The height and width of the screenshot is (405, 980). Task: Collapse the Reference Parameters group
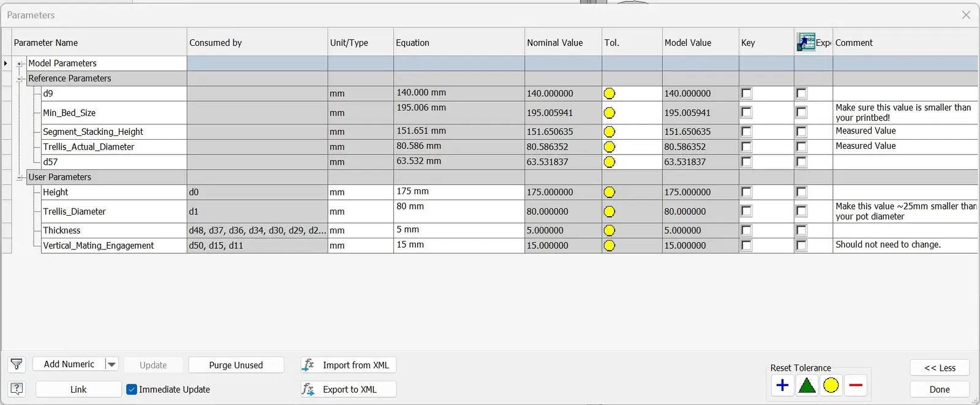click(x=20, y=79)
